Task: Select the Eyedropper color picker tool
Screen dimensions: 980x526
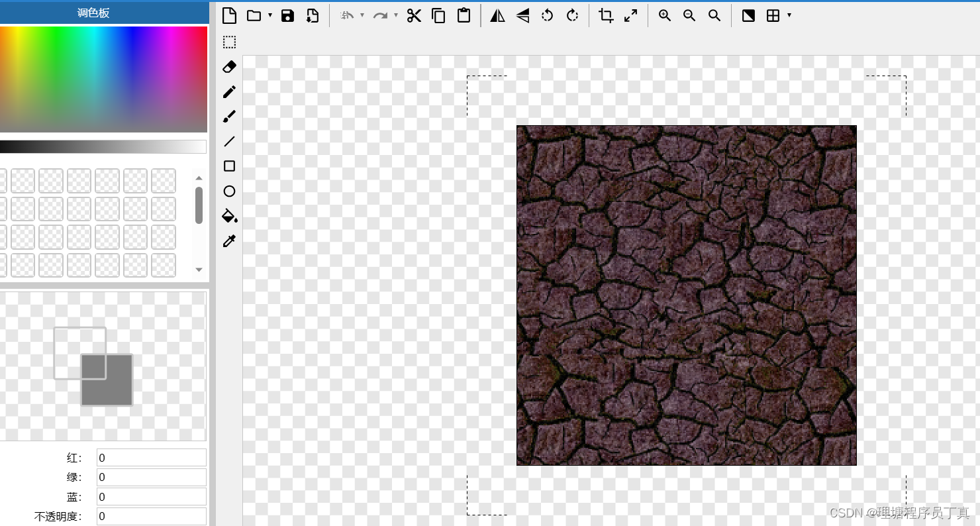Action: click(229, 241)
